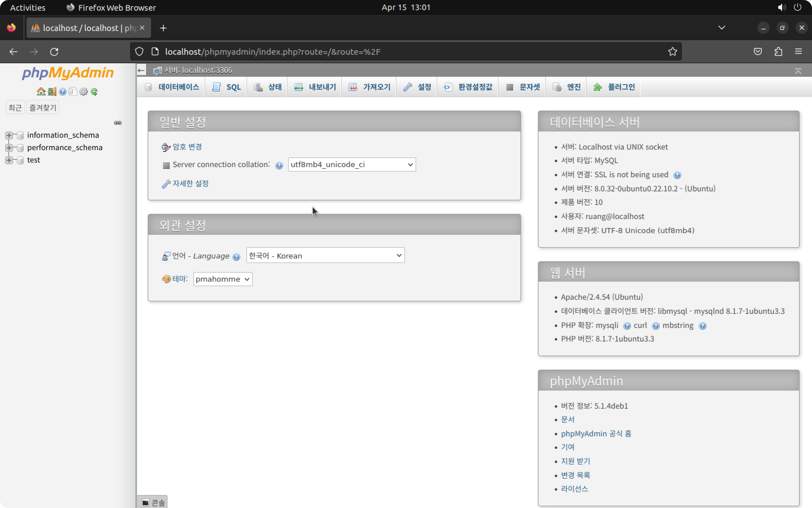Expand the performance_schema database tree
812x508 pixels.
[x=9, y=148]
